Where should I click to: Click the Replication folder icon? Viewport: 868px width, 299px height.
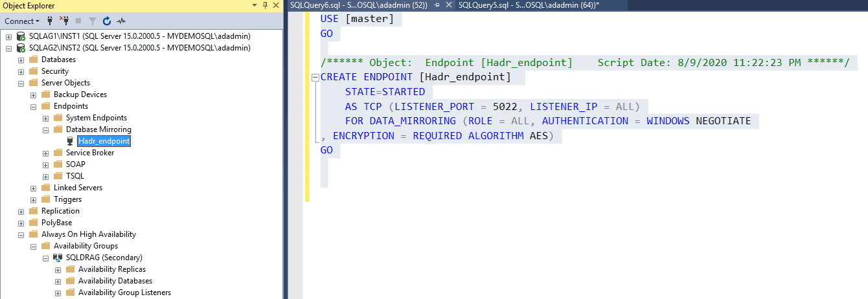tap(33, 211)
